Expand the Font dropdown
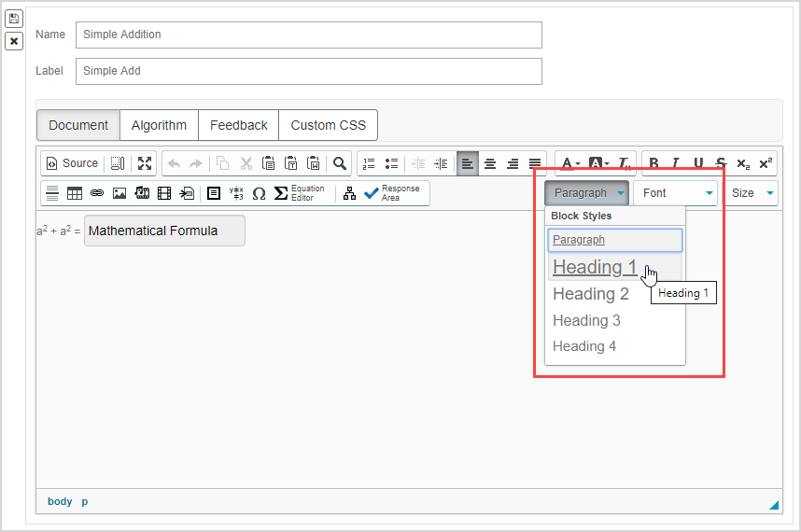Image resolution: width=801 pixels, height=532 pixels. tap(676, 193)
